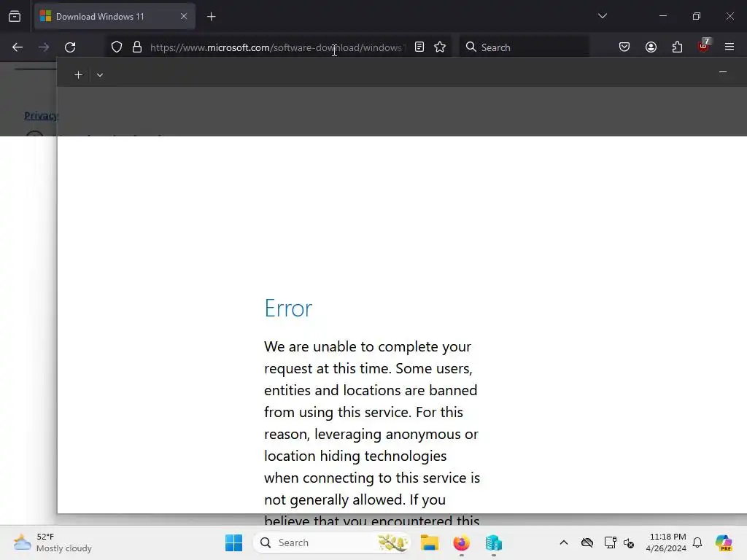Bookmark this page with the star
This screenshot has height=560, width=747.
coord(440,47)
